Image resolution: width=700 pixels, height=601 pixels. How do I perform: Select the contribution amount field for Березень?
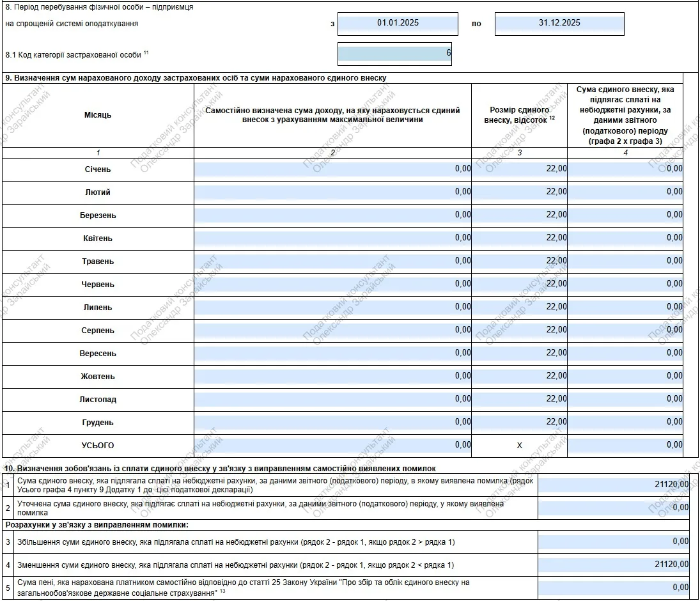[625, 215]
